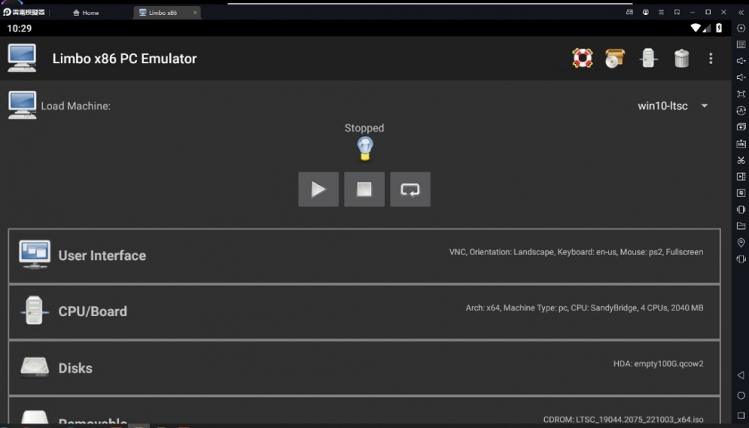Click the CD box install icon
The image size is (749, 428).
[x=615, y=58]
